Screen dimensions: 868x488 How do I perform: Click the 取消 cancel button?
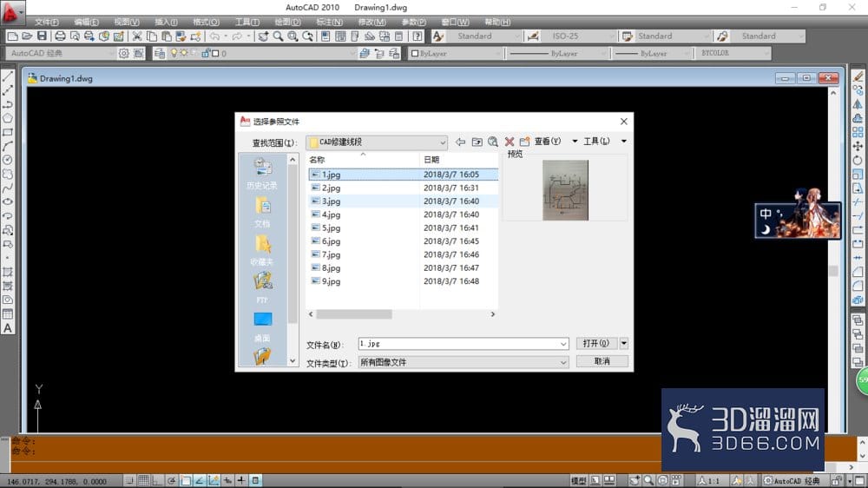[602, 361]
